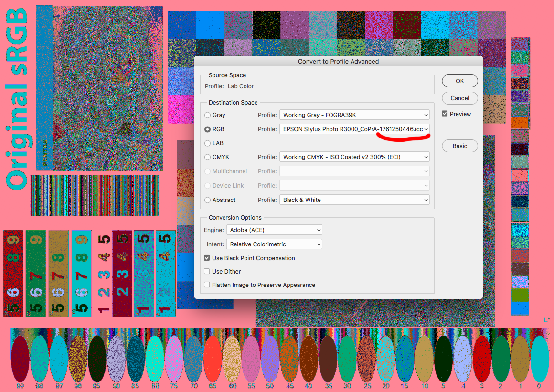554x392 pixels.
Task: Switch to Basic dialog mode
Action: tap(459, 146)
